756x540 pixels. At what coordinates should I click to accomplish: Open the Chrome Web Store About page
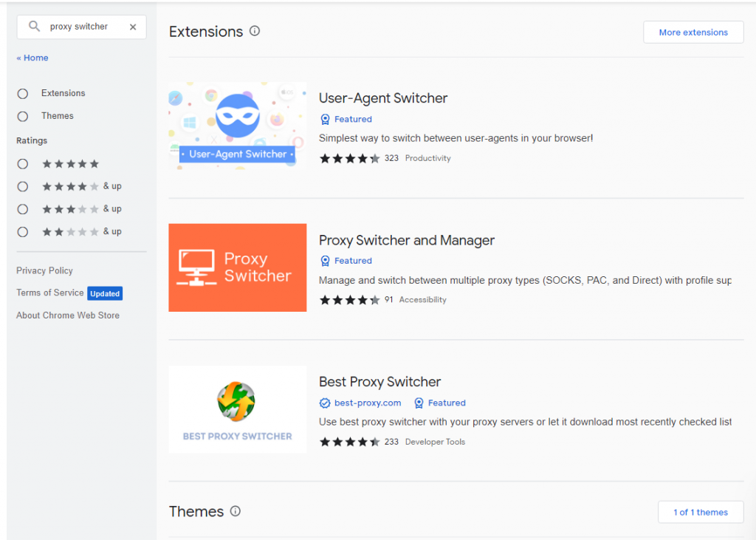point(67,315)
